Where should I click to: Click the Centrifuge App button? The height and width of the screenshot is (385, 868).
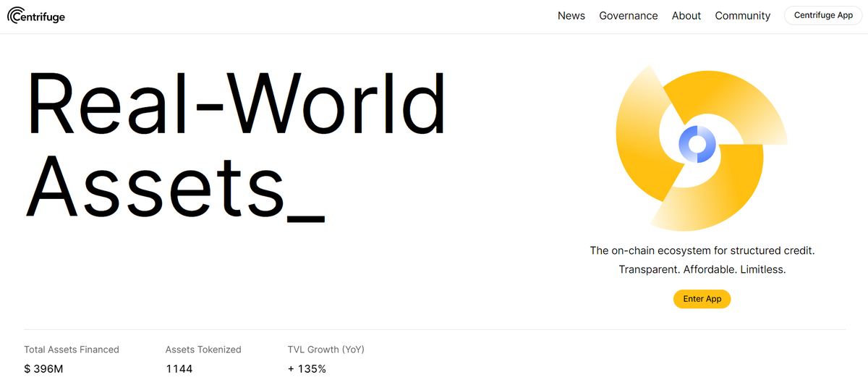point(823,15)
